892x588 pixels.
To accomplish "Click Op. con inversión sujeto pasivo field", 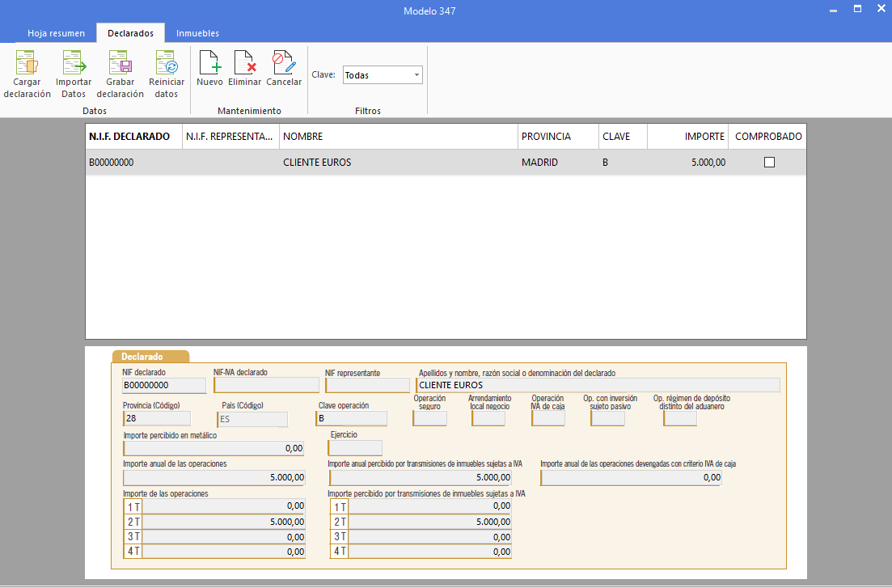I will [607, 418].
